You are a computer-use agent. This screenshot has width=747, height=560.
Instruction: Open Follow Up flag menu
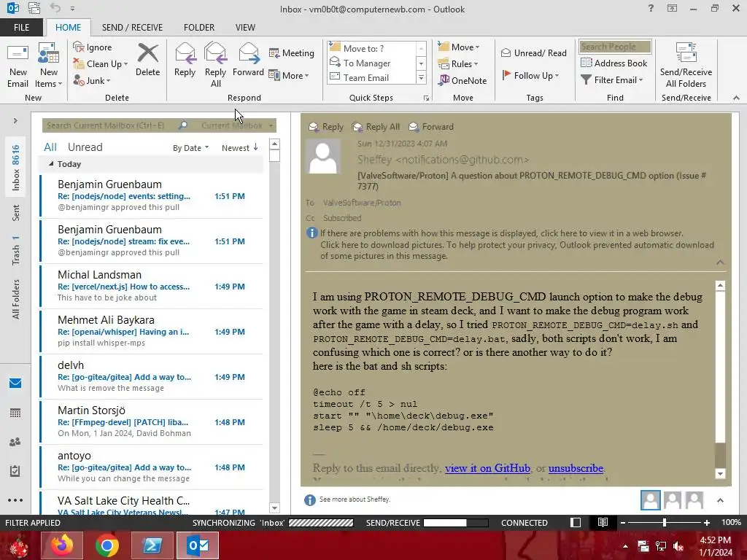(x=530, y=75)
